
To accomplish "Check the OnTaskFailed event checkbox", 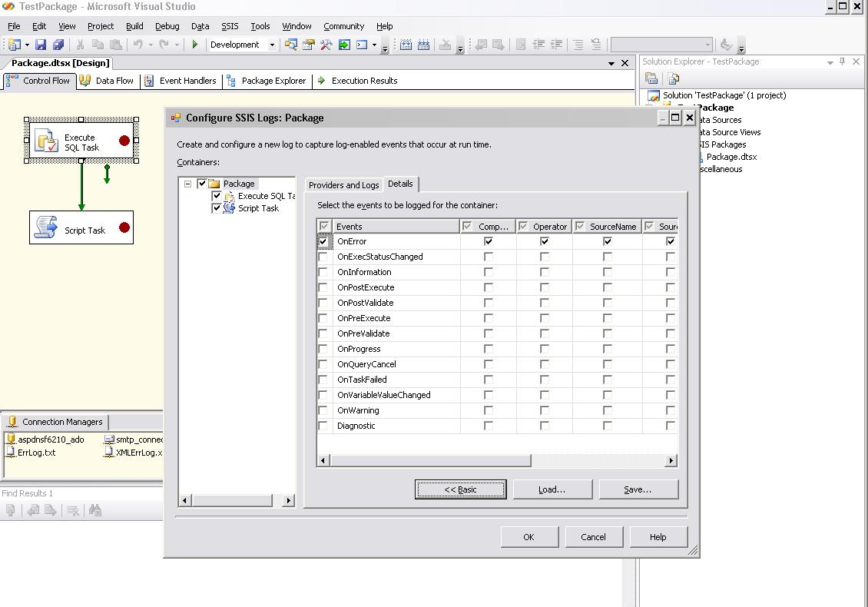I will point(323,380).
